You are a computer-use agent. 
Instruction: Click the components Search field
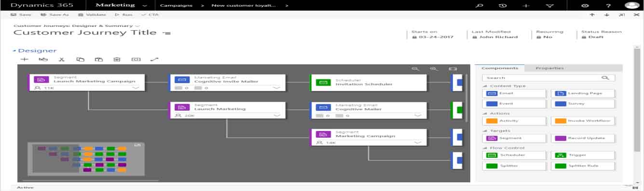(549, 77)
